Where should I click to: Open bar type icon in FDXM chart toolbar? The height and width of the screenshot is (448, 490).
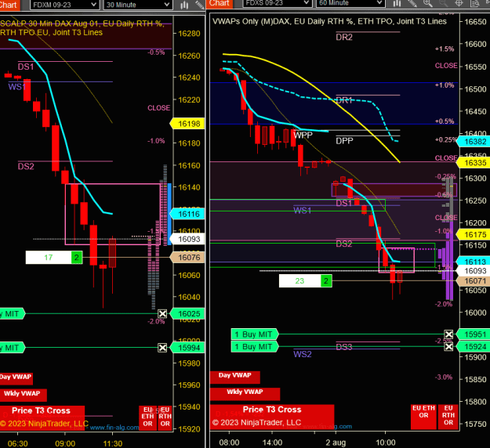click(184, 5)
